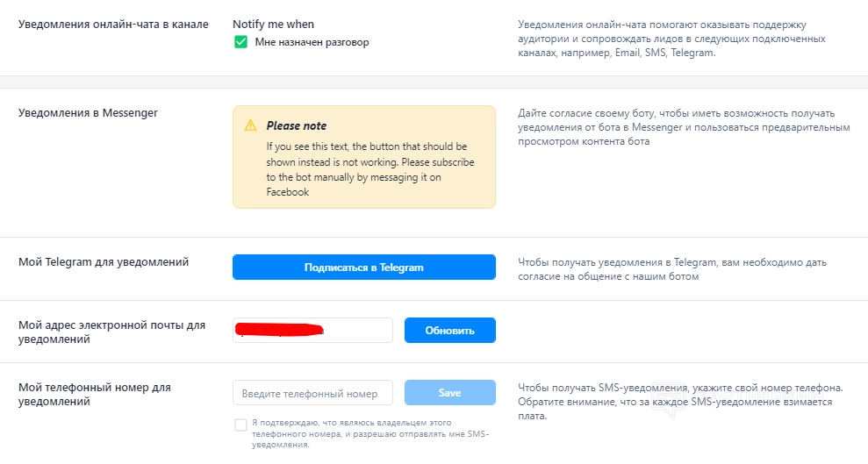Click the SMS consent text beside the phone checkbox
This screenshot has height=464, width=868.
click(x=369, y=434)
